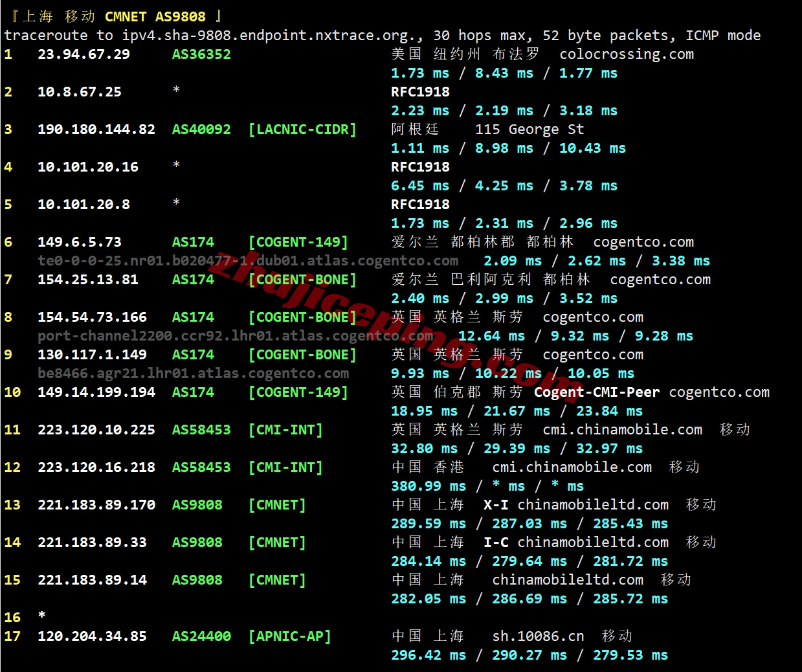Click IP address 223.120.16.218
This screenshot has width=802, height=672.
click(96, 467)
